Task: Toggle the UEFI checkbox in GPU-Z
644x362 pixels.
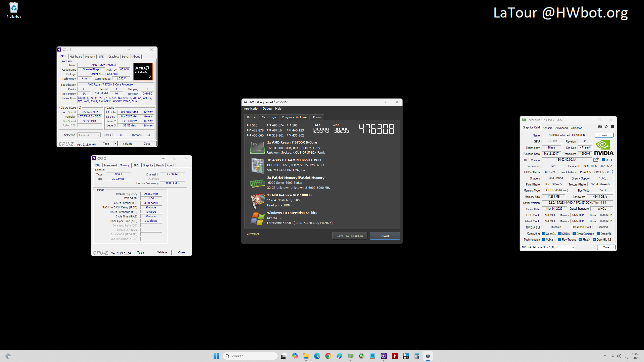Action: 603,160
